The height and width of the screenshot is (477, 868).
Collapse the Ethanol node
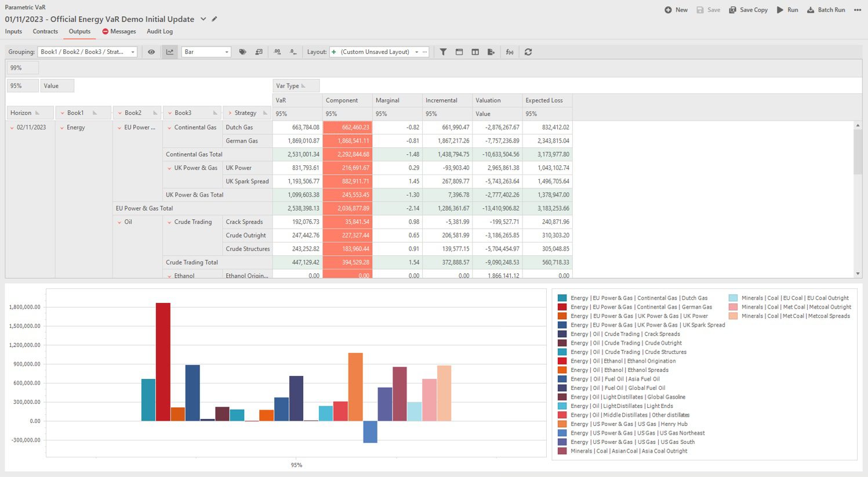point(169,276)
